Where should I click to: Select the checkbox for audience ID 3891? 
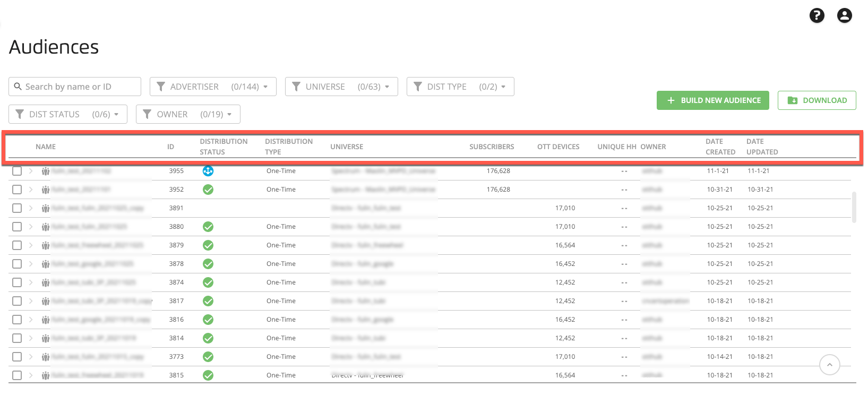click(x=17, y=208)
